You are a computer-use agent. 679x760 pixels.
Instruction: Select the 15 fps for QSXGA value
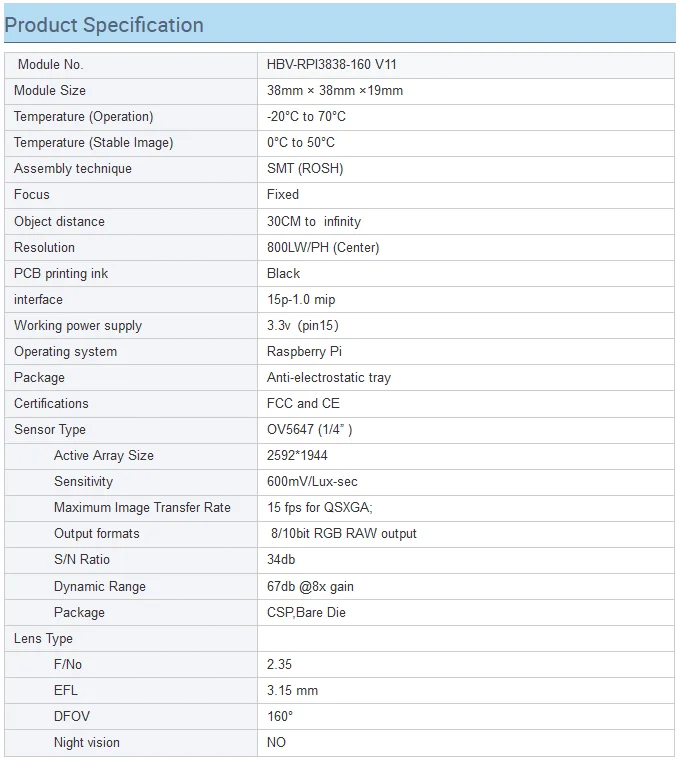click(x=319, y=507)
